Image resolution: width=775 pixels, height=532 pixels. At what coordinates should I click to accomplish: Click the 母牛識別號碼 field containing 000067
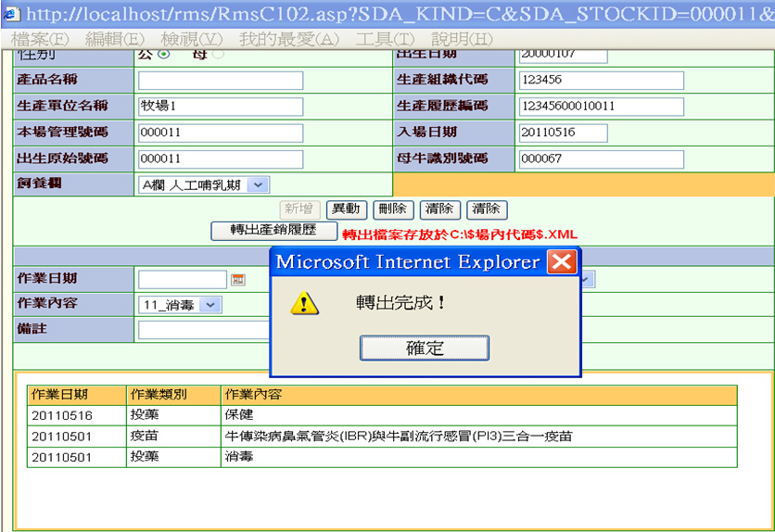tap(601, 159)
